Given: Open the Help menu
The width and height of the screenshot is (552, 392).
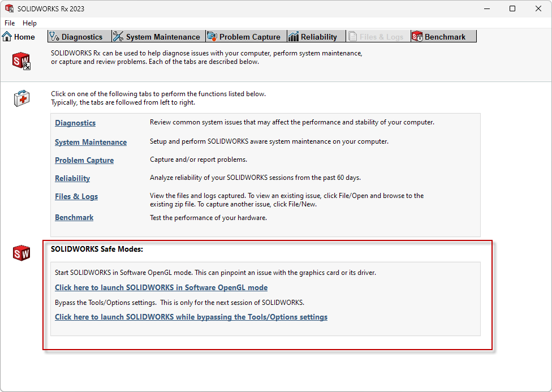Looking at the screenshot, I should pyautogui.click(x=29, y=23).
